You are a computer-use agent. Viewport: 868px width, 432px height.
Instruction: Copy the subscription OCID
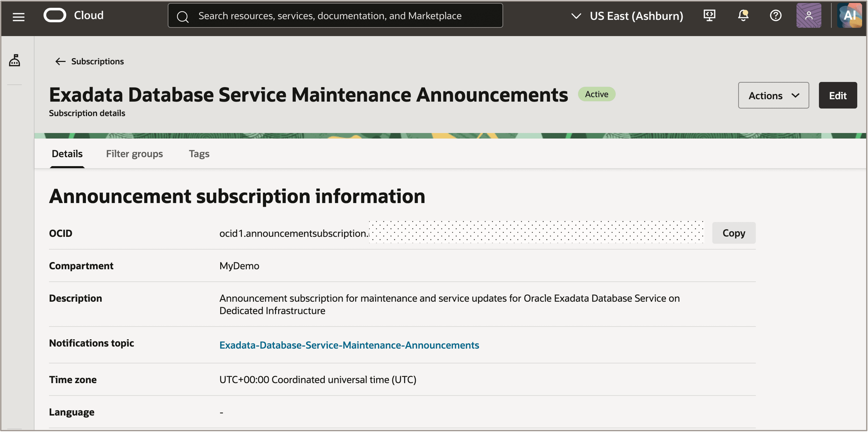point(734,233)
